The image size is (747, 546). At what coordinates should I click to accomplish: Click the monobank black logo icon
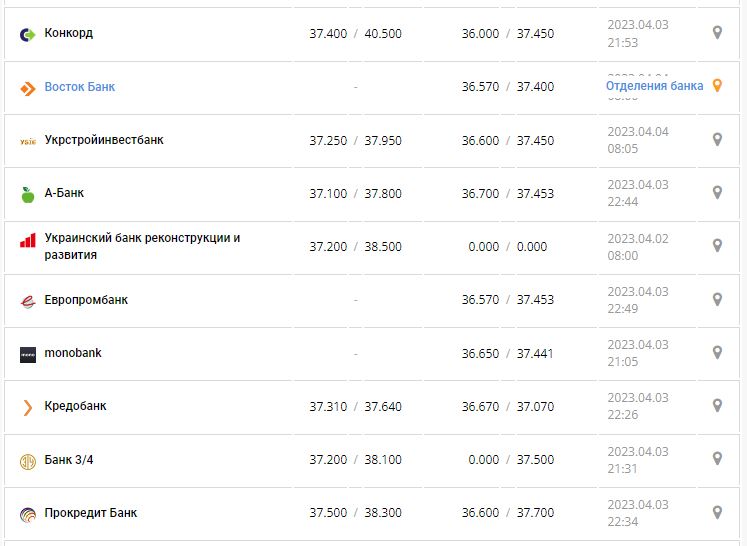point(28,354)
